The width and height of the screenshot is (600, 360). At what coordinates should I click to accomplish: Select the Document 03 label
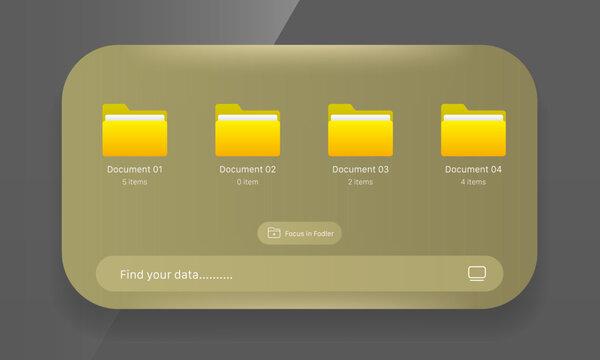click(x=360, y=169)
